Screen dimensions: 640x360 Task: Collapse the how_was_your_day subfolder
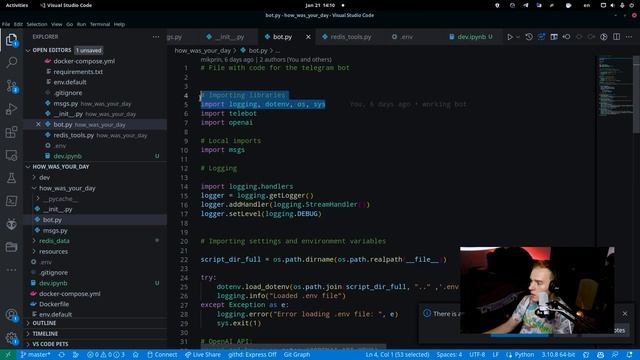[34, 188]
